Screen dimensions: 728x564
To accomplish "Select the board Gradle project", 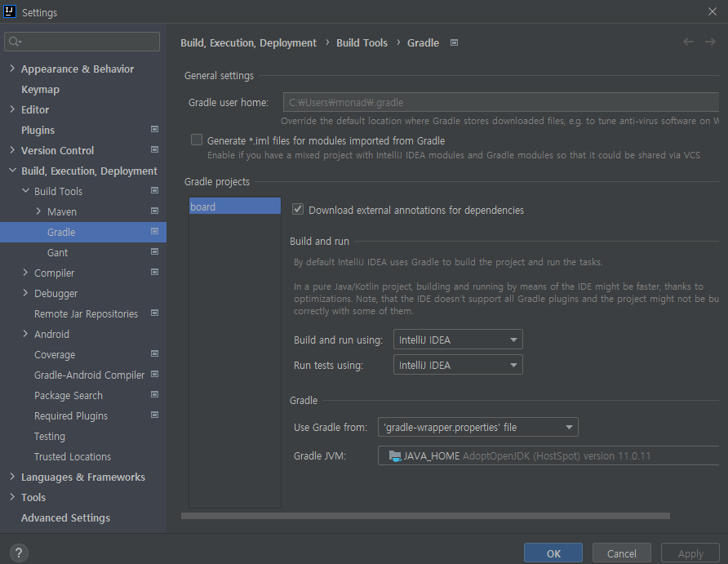I will (x=235, y=207).
